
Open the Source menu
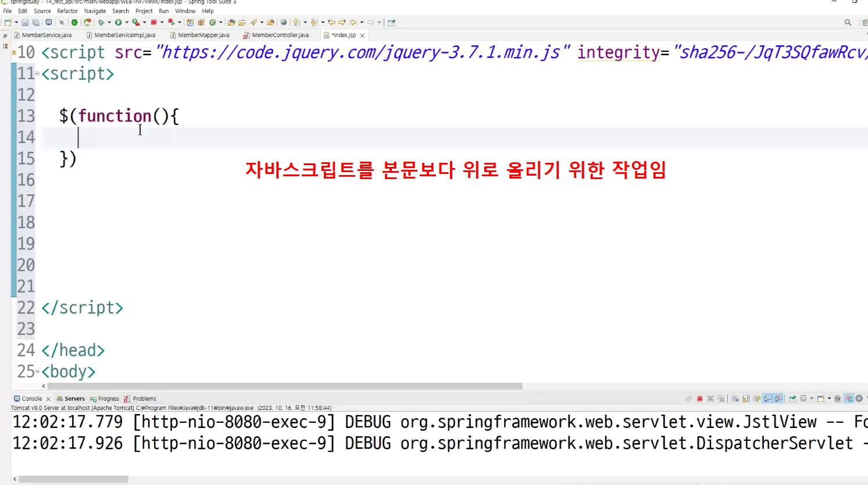[42, 11]
